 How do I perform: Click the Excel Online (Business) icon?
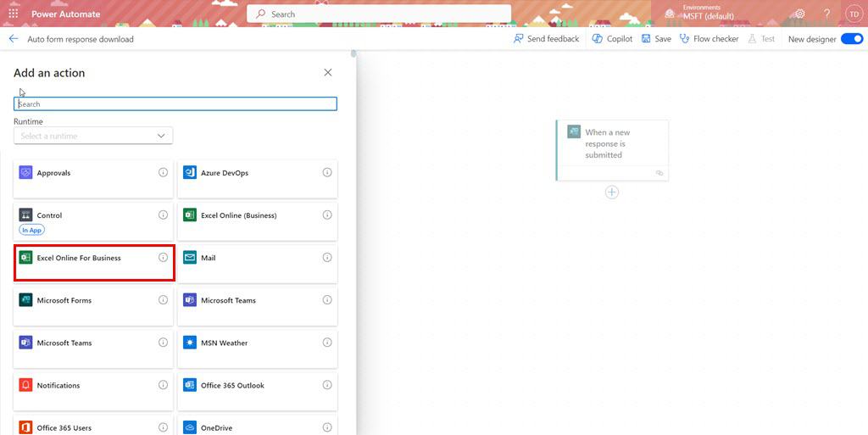tap(190, 215)
